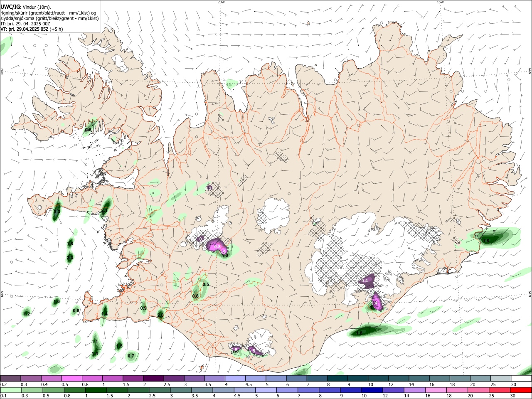Image resolution: width=532 pixels, height=399 pixels.
Task: Click the "0.7" rain value on the map
Action: [131, 356]
